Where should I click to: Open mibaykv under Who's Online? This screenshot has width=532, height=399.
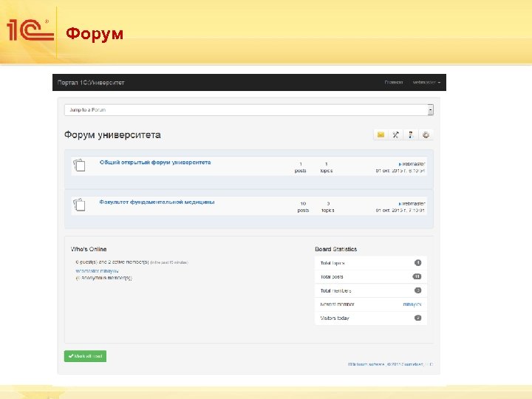pos(109,271)
